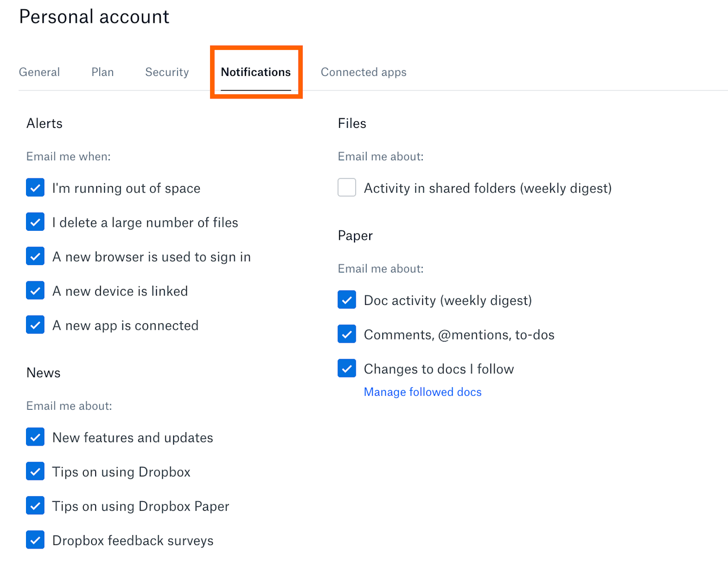Open the Security tab
Screen dimensions: 728x586
pyautogui.click(x=167, y=72)
